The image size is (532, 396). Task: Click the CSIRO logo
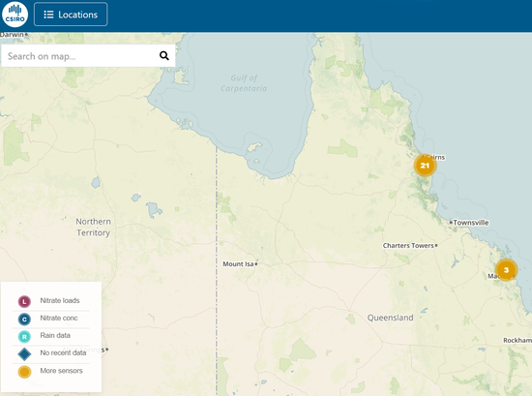pos(15,15)
